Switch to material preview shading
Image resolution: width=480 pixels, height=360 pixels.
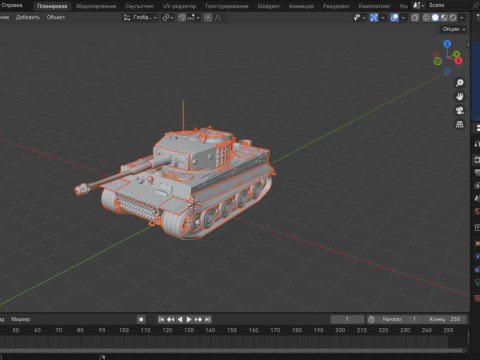[444, 18]
